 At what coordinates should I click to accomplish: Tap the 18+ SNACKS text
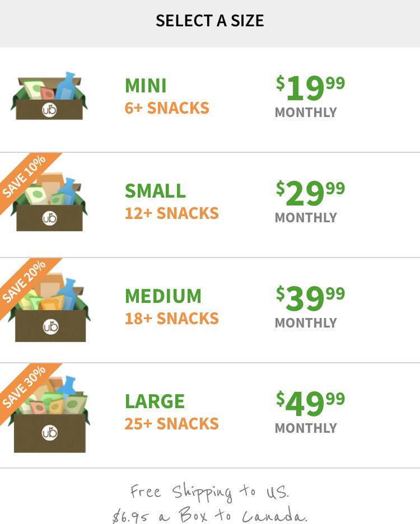coord(171,319)
